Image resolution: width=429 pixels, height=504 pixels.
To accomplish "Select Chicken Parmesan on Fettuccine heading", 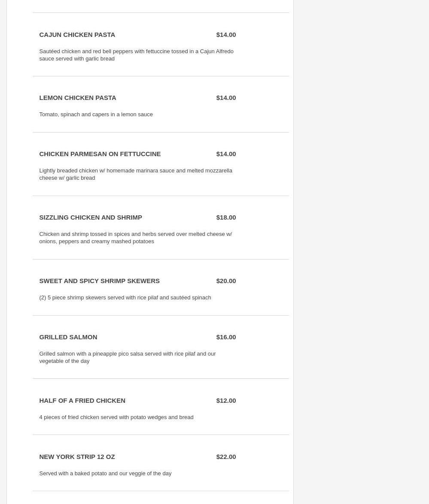I will pos(100,154).
